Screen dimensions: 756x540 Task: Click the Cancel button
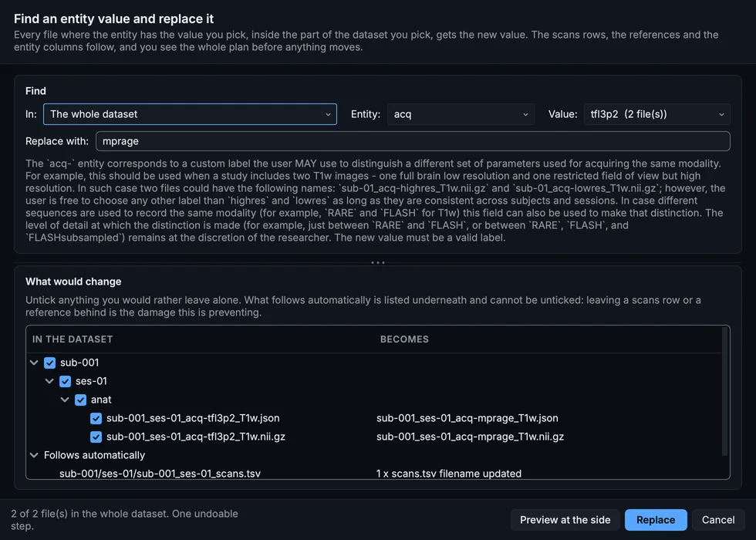coord(718,520)
